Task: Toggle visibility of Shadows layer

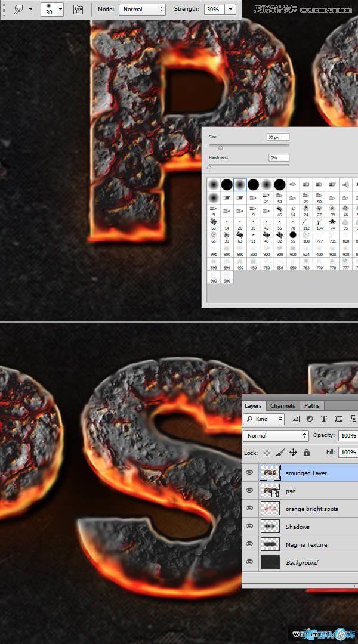Action: point(250,527)
